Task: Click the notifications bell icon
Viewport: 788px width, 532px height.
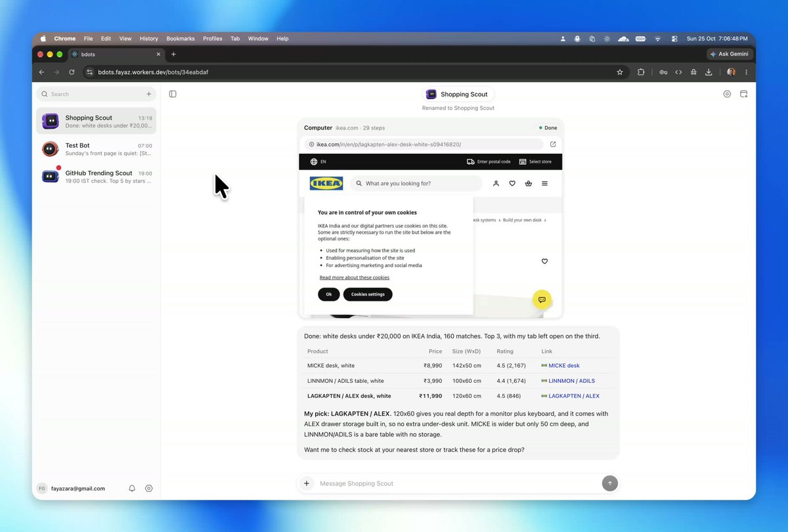Action: point(132,489)
